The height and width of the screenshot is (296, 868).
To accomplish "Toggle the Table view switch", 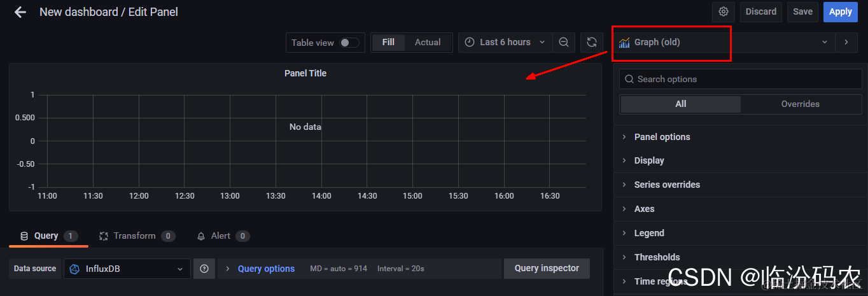I will pos(349,43).
